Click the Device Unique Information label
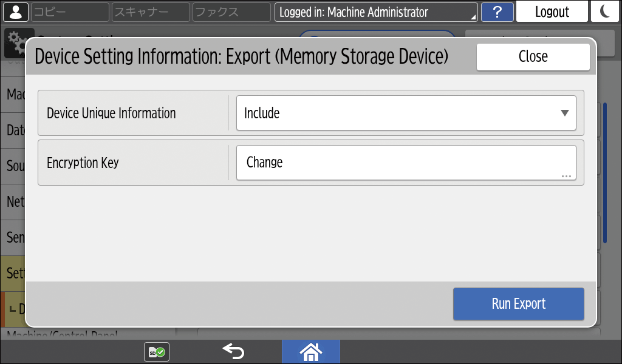The height and width of the screenshot is (364, 622). click(111, 113)
